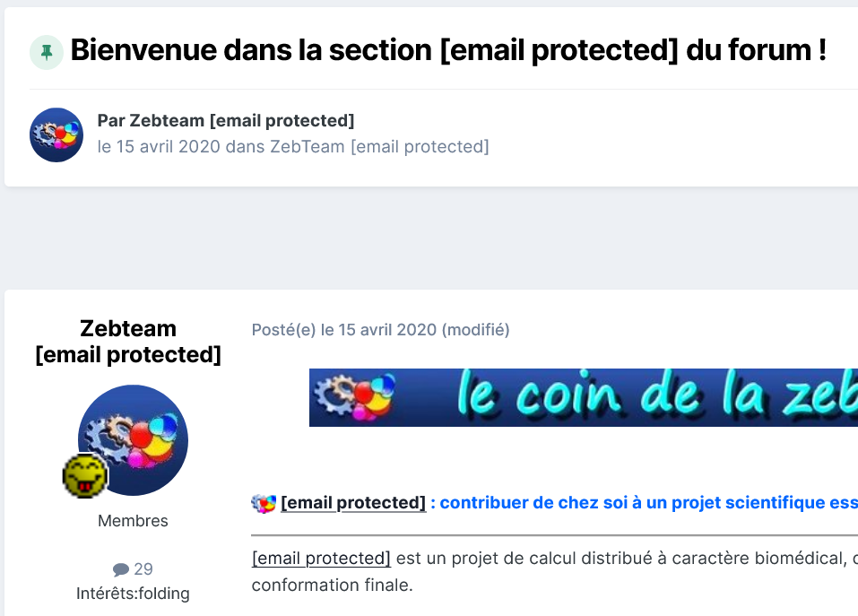Click the 'Posté(e) le 15 avril 2020' timestamp
The height and width of the screenshot is (616, 858).
[x=344, y=330]
